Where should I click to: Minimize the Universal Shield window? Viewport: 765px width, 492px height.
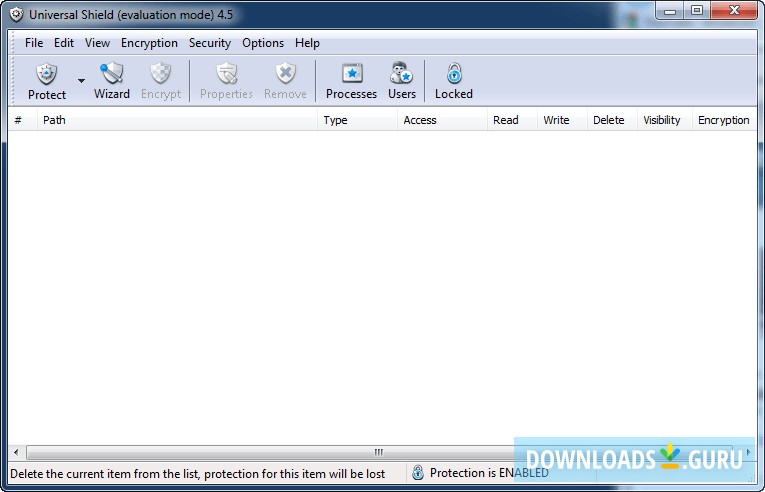[670, 11]
